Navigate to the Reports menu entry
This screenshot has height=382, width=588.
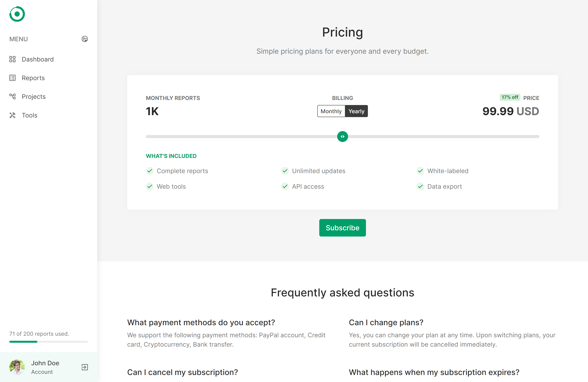pos(33,78)
